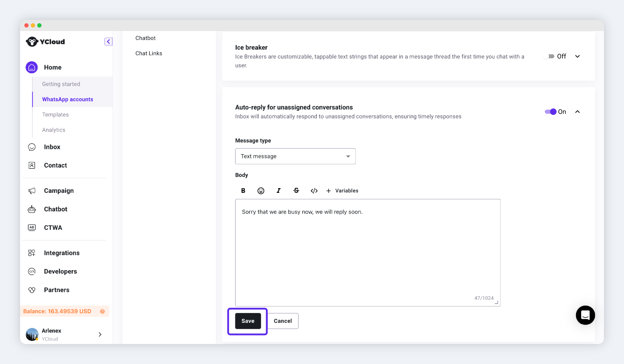
Task: Expand the Ice breaker section chevron
Action: click(x=577, y=56)
